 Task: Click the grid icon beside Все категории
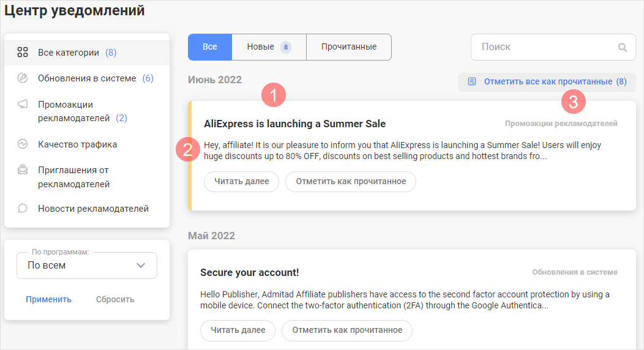pyautogui.click(x=23, y=53)
